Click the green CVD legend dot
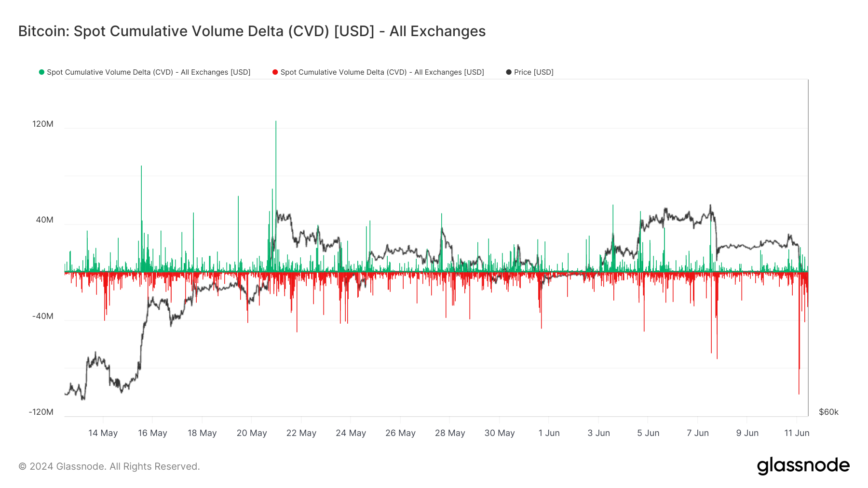The width and height of the screenshot is (868, 488). pyautogui.click(x=41, y=72)
